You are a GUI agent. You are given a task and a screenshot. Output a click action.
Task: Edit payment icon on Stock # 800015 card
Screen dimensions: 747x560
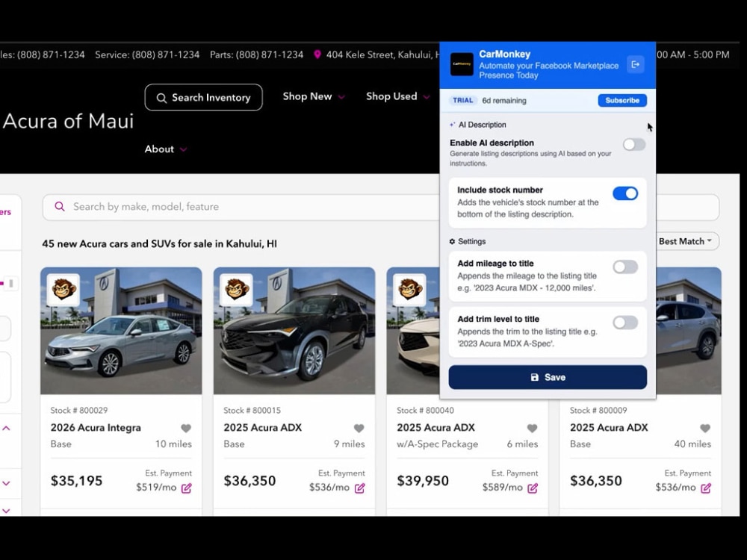coord(360,488)
